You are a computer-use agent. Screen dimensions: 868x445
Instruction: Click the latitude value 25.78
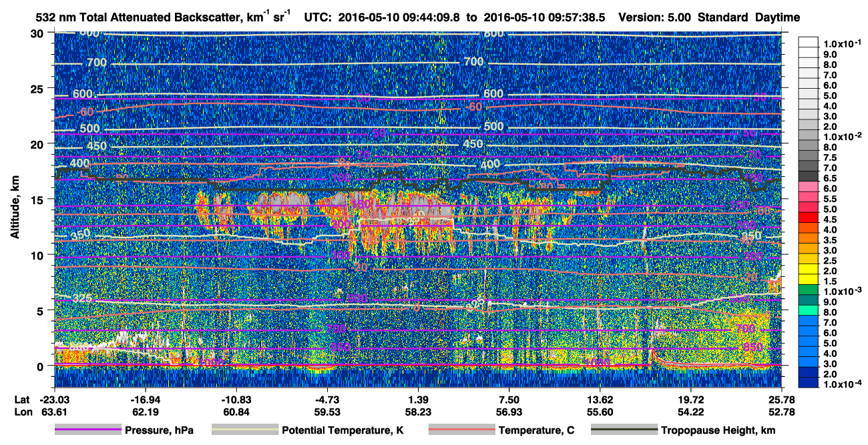(x=781, y=399)
